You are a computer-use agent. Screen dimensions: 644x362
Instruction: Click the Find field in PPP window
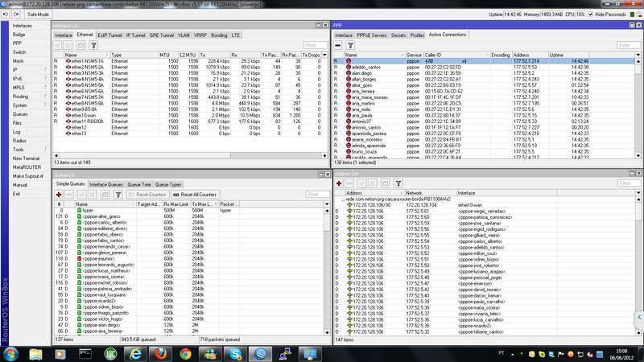[629, 45]
